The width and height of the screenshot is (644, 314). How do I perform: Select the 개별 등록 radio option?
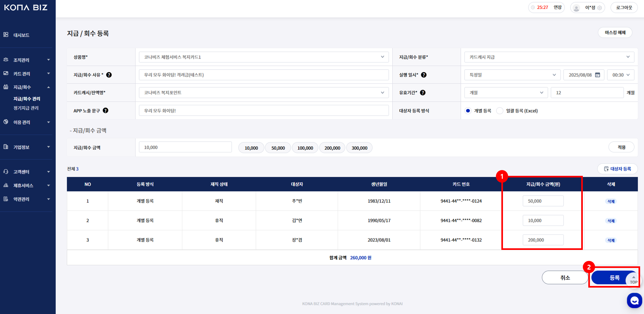click(468, 111)
